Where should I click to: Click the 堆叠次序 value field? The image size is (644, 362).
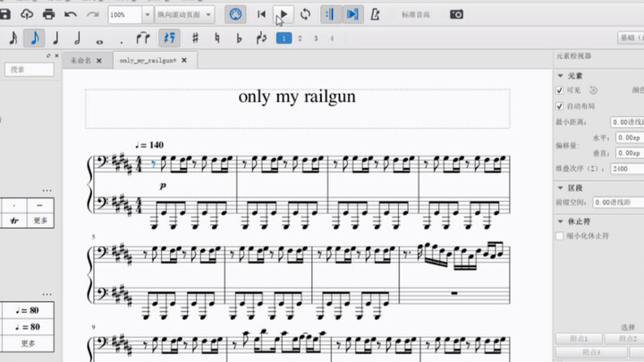click(627, 169)
